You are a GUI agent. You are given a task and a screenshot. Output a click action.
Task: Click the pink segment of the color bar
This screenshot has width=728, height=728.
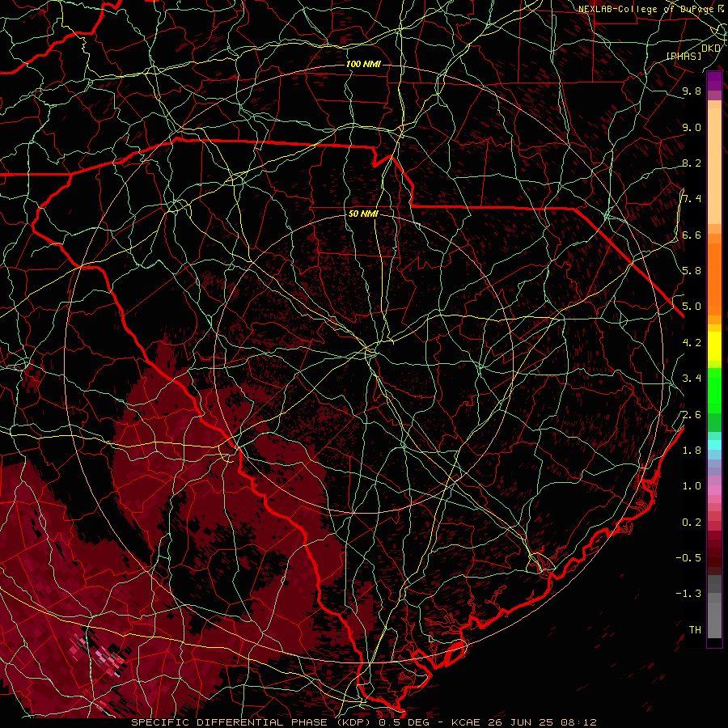[x=714, y=490]
